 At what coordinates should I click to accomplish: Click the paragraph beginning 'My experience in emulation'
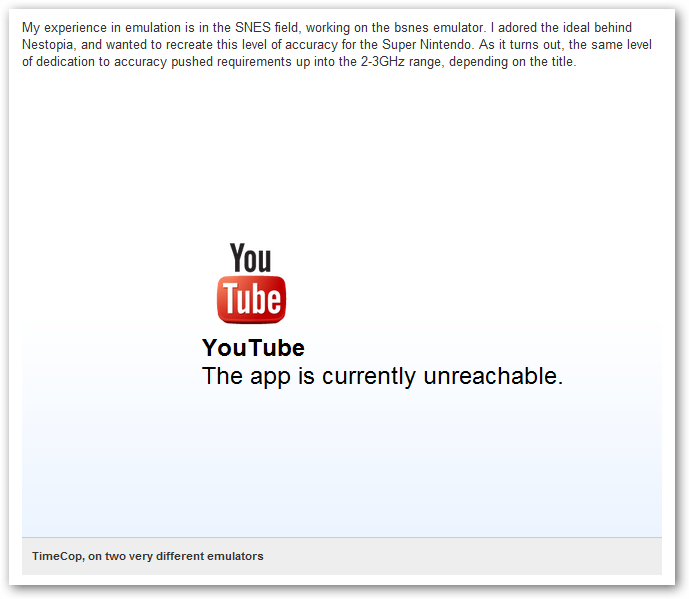(x=337, y=44)
